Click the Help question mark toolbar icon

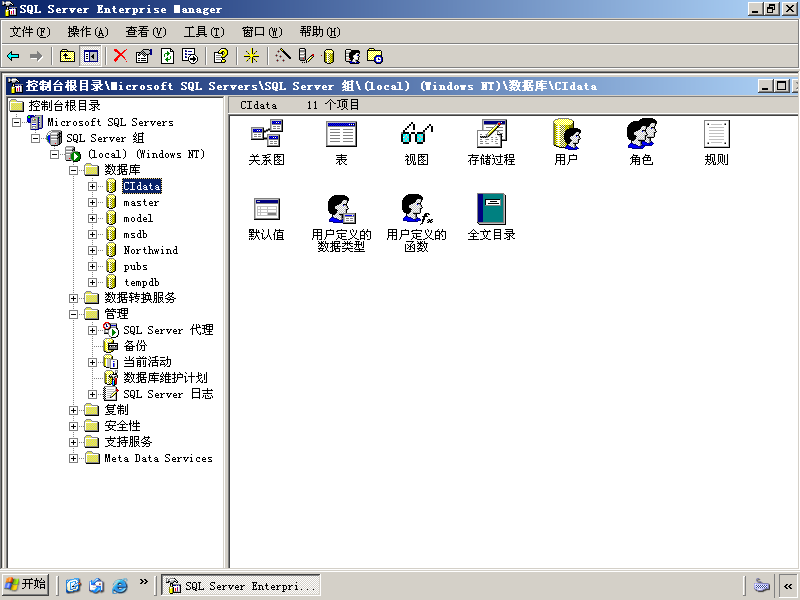221,56
